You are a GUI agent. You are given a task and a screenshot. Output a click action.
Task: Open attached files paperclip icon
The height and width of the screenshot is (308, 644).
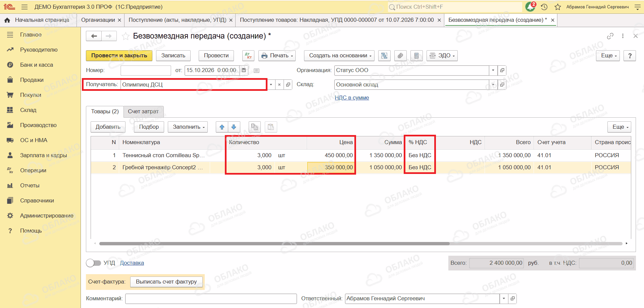400,56
